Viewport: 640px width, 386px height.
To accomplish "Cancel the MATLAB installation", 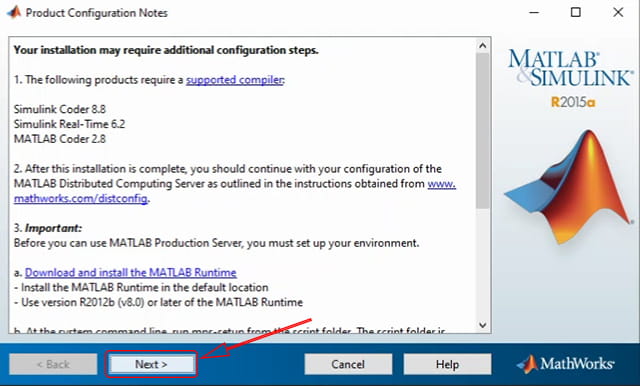I will pos(348,364).
